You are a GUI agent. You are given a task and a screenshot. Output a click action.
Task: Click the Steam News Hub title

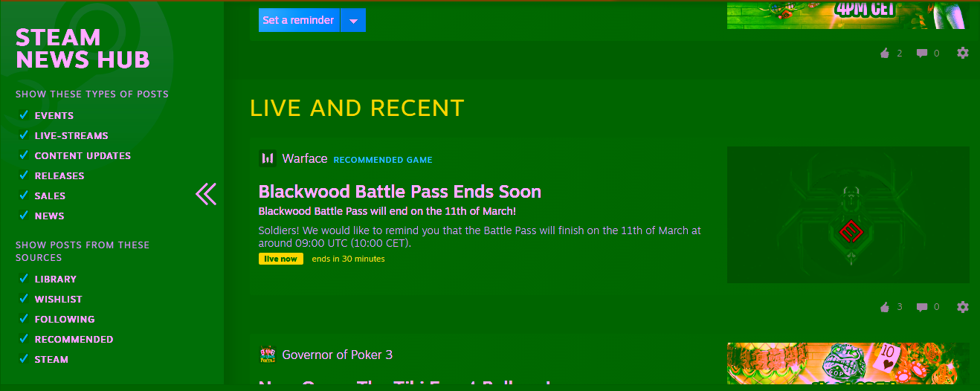[x=83, y=48]
